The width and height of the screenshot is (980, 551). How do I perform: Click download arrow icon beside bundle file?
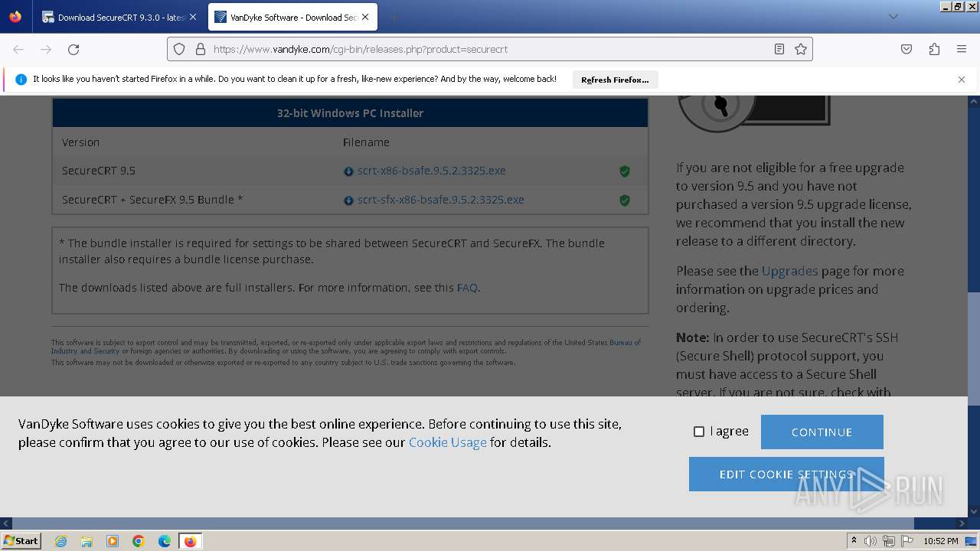pyautogui.click(x=348, y=201)
